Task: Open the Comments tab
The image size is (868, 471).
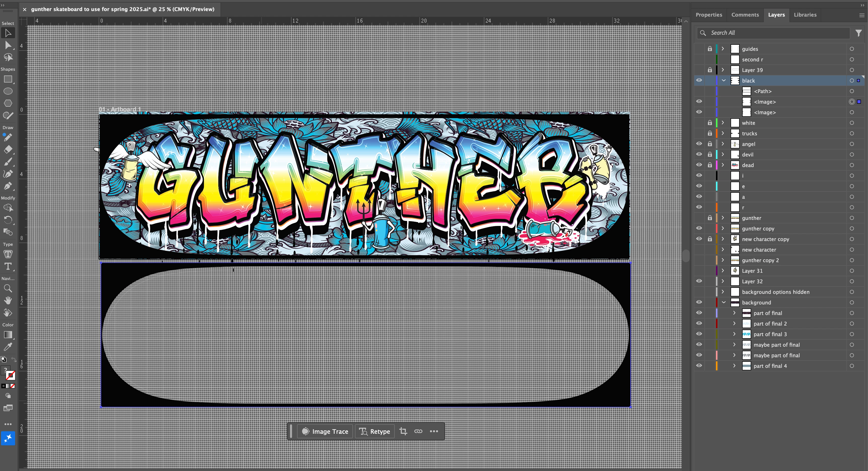Action: pos(745,15)
